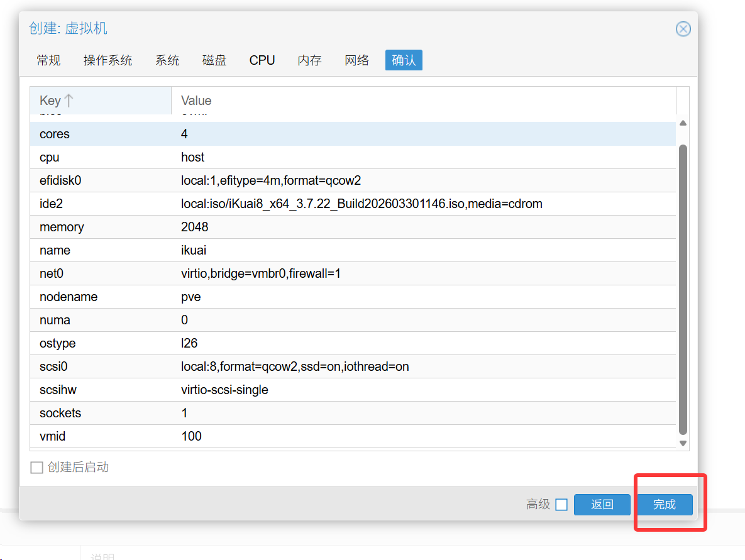Click the Key column sort arrow
The width and height of the screenshot is (745, 560).
point(69,101)
